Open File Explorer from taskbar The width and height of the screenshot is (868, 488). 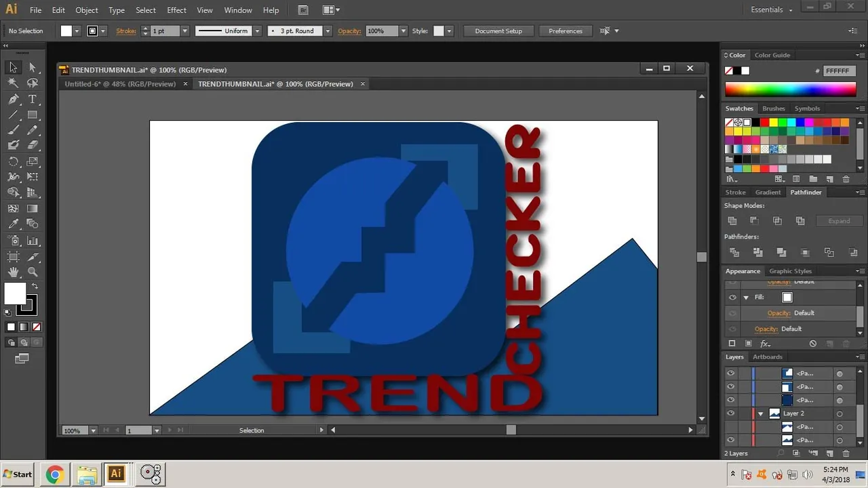[86, 474]
